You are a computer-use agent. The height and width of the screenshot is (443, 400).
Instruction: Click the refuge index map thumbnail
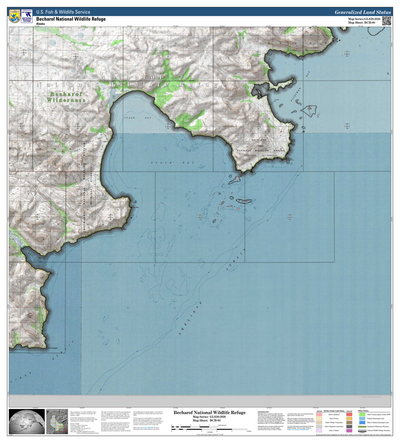point(57,421)
